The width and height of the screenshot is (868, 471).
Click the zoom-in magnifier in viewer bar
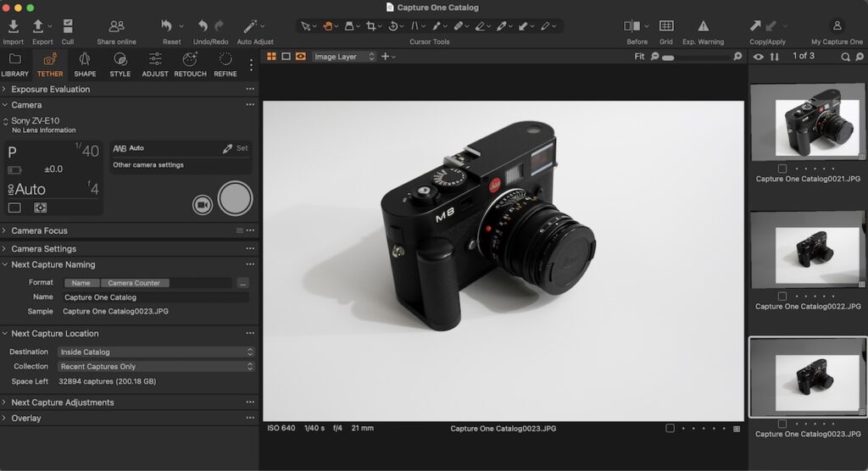pos(737,57)
